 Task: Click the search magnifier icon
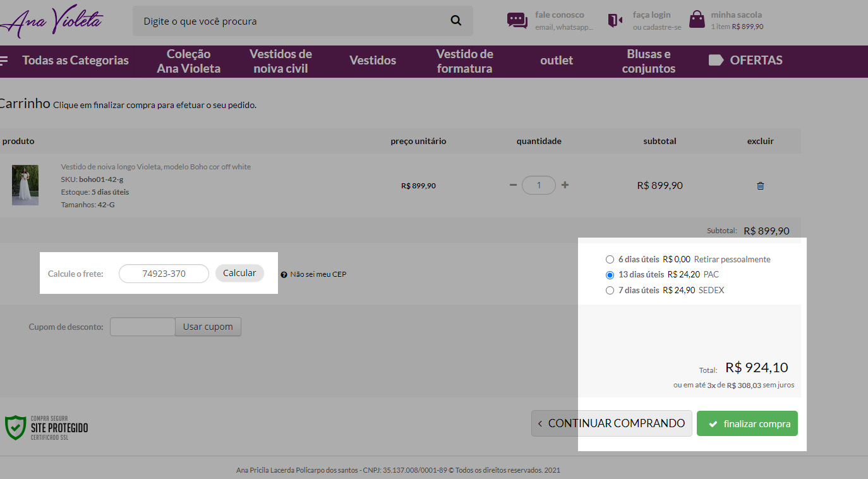click(455, 21)
